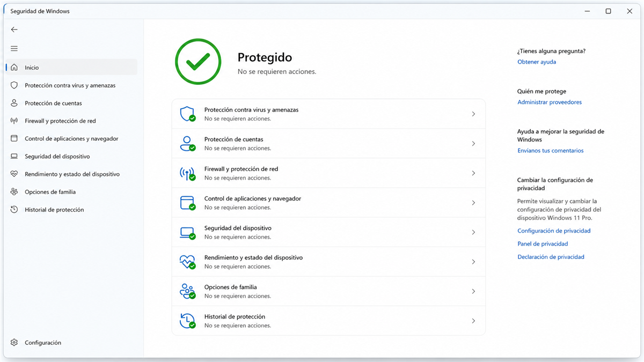The height and width of the screenshot is (362, 644).
Task: Open the chevron on Opciones de familia card
Action: click(x=473, y=291)
